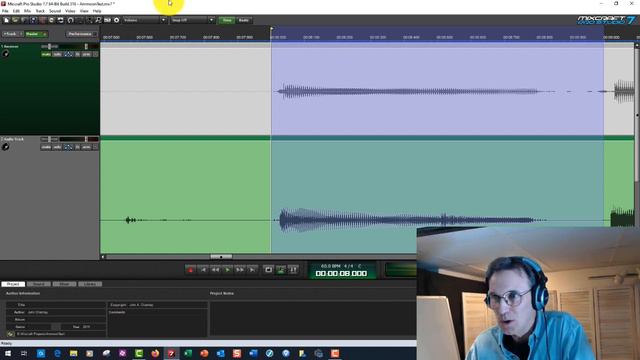Open the Mix menu
This screenshot has width=640, height=360.
click(x=27, y=11)
